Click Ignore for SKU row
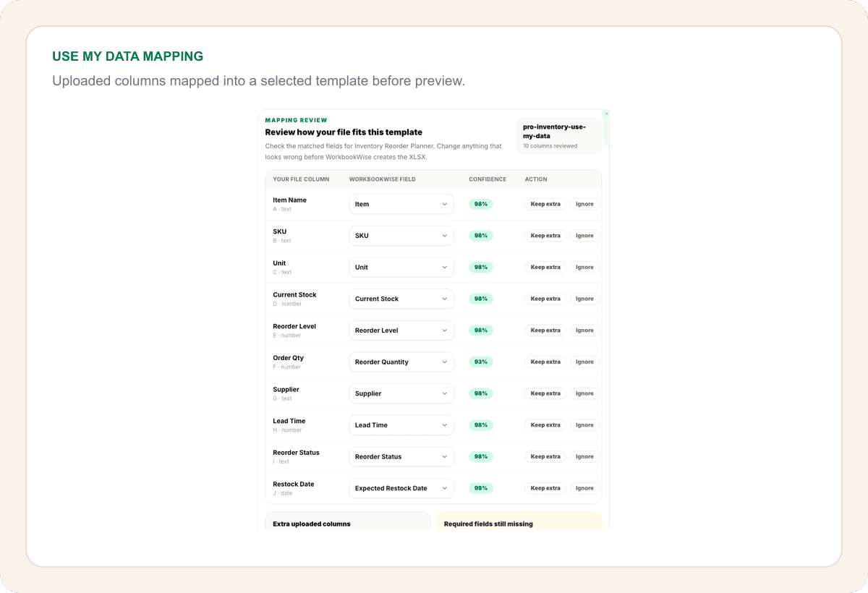Image resolution: width=868 pixels, height=593 pixels. tap(584, 236)
